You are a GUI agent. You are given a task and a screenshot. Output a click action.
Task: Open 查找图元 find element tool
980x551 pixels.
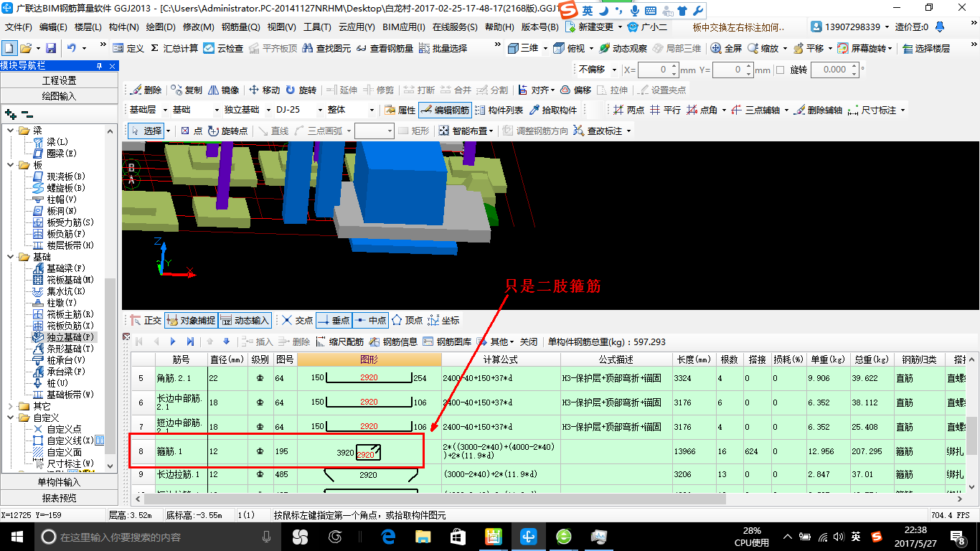tap(327, 48)
